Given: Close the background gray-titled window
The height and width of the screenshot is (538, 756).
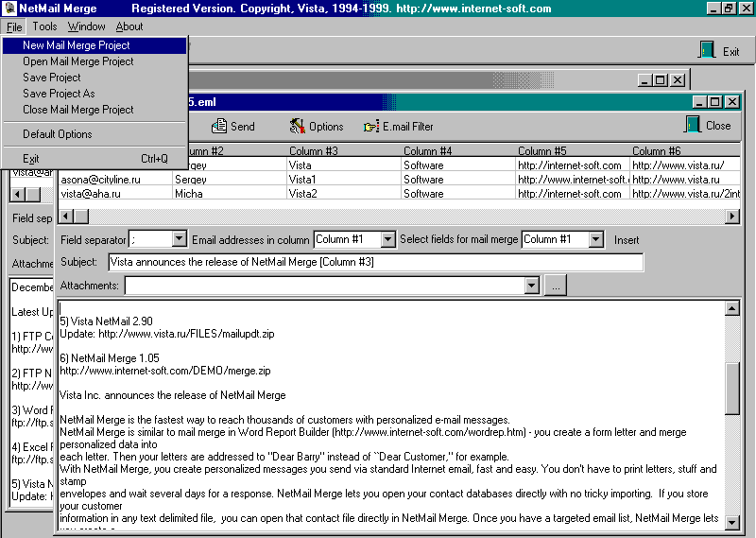Looking at the screenshot, I should click(x=678, y=80).
